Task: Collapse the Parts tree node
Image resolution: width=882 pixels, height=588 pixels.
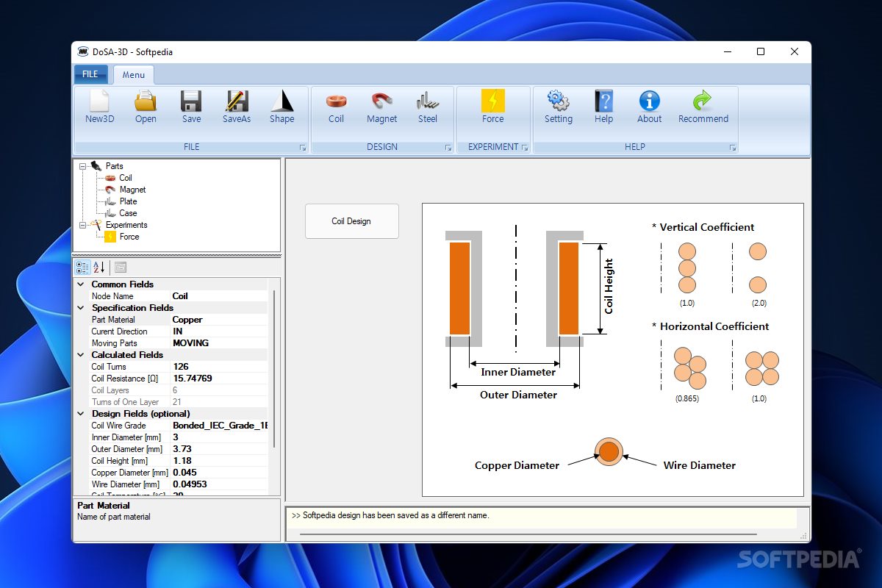Action: click(82, 166)
